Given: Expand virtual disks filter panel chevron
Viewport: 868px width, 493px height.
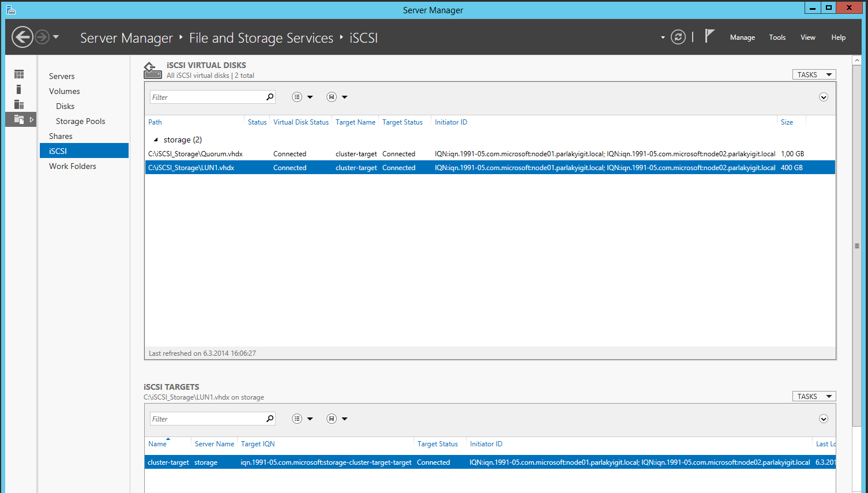Looking at the screenshot, I should click(824, 97).
